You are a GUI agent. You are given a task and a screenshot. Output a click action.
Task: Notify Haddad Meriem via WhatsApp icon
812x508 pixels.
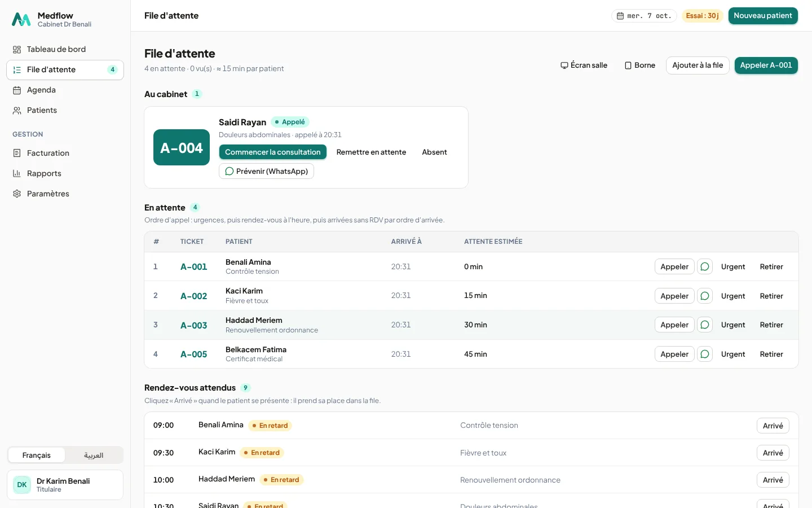point(705,325)
